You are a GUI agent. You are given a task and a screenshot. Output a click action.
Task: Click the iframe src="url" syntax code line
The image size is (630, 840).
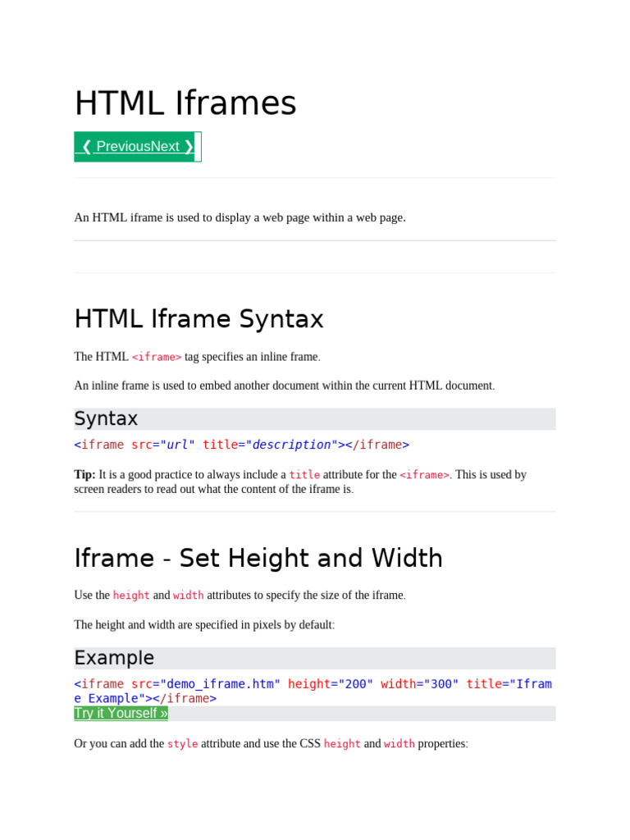tap(241, 445)
